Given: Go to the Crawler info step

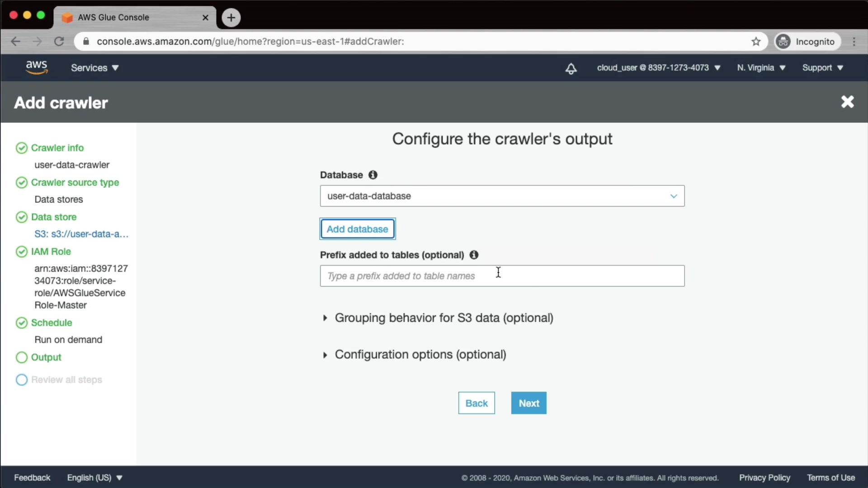Looking at the screenshot, I should point(57,148).
